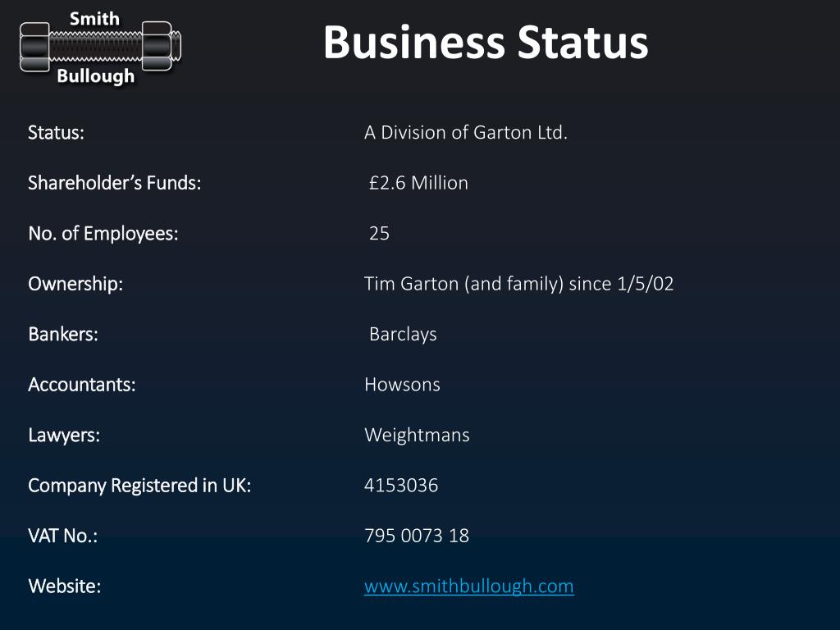The height and width of the screenshot is (630, 840).
Task: Select the Tim Garton ownership text
Action: point(519,284)
